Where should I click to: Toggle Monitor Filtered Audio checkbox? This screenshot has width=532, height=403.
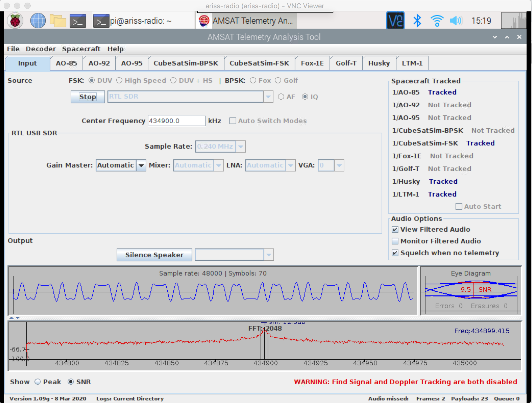pyautogui.click(x=395, y=241)
